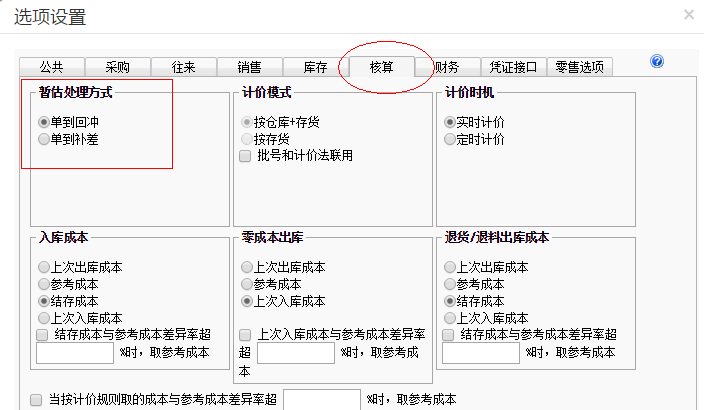Select 上次出库成本 under 零成本出库
Screen dimensions: 704x410
tap(247, 267)
